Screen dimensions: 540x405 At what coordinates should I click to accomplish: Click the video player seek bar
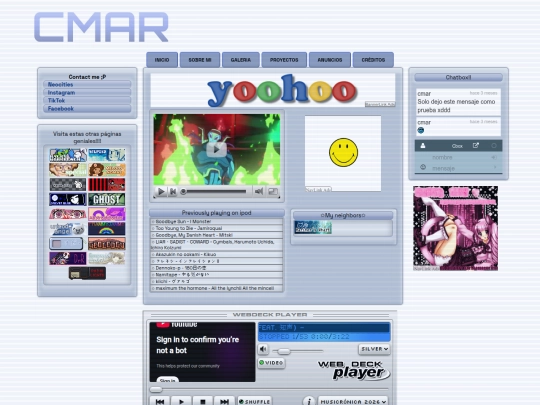pyautogui.click(x=214, y=191)
